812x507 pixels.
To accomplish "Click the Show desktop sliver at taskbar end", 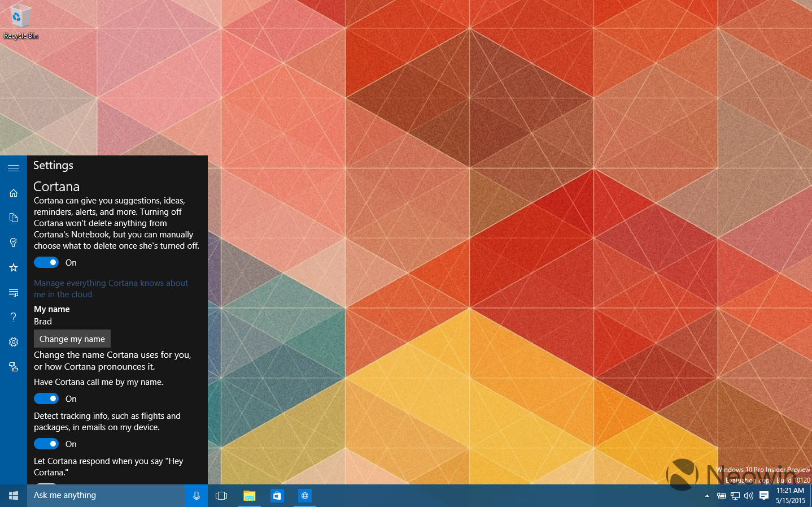I will 810,496.
